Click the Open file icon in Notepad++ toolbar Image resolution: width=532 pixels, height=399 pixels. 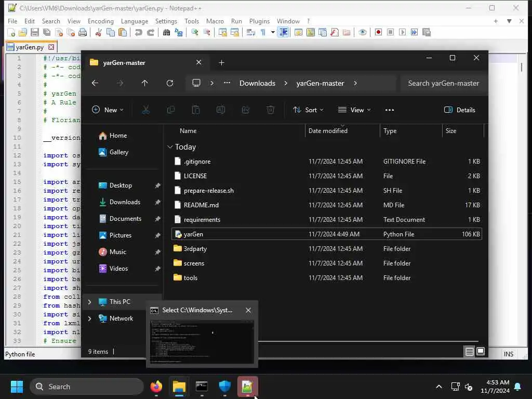click(23, 33)
